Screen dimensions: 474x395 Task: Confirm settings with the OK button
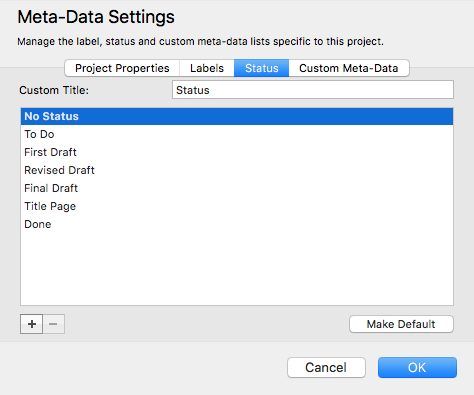[417, 367]
